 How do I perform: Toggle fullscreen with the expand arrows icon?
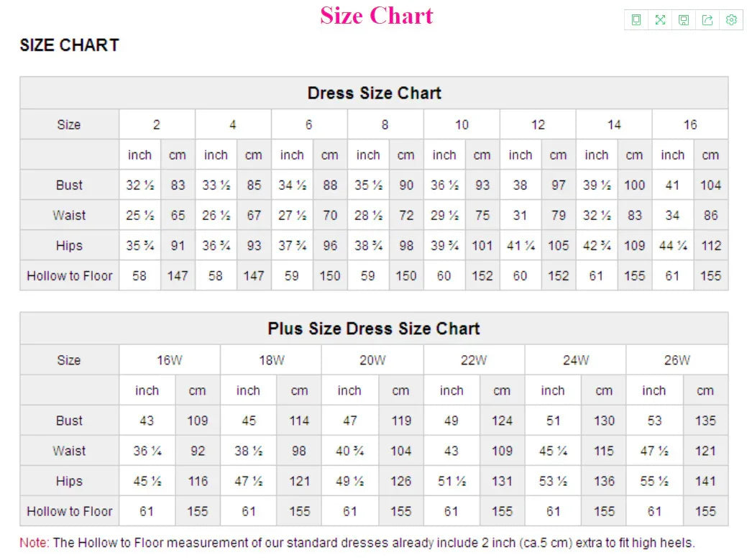(660, 19)
